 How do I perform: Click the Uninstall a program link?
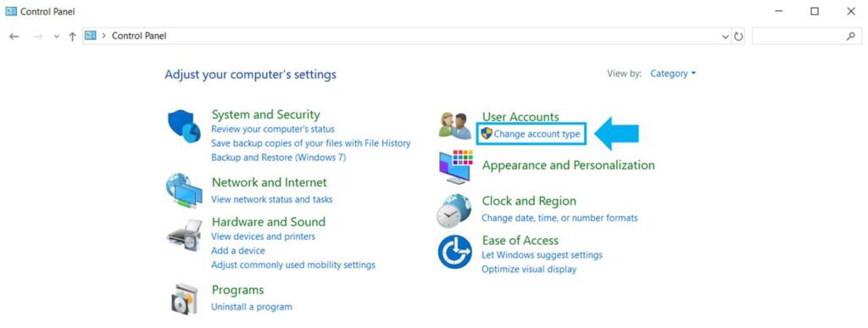[x=251, y=307]
